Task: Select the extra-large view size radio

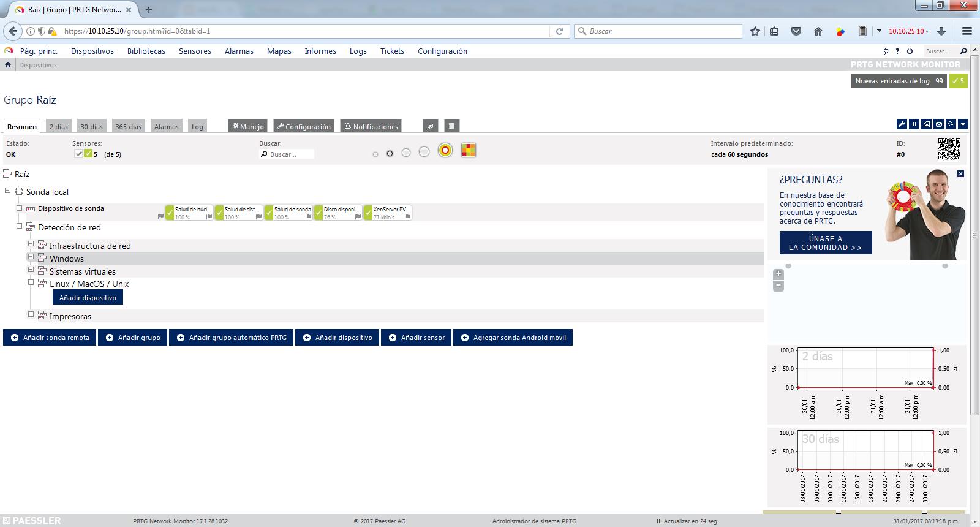Action: [x=424, y=151]
